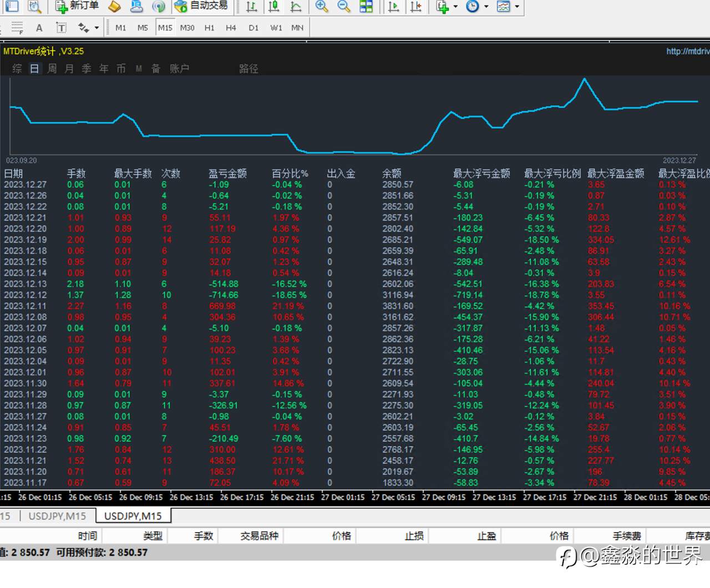710x588 pixels.
Task: Select the MN timeframe
Action: coord(297,28)
